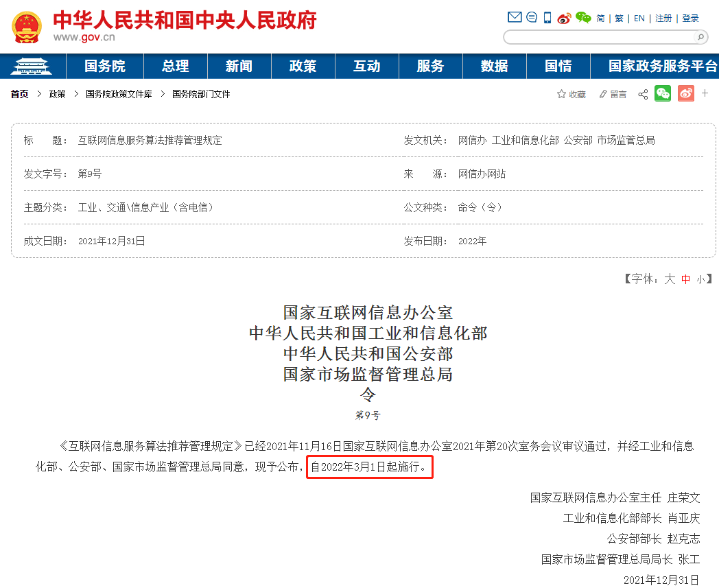Go to 国务院部门文件 breadcrumb
Viewport: 719px width, 588px height.
pyautogui.click(x=201, y=94)
